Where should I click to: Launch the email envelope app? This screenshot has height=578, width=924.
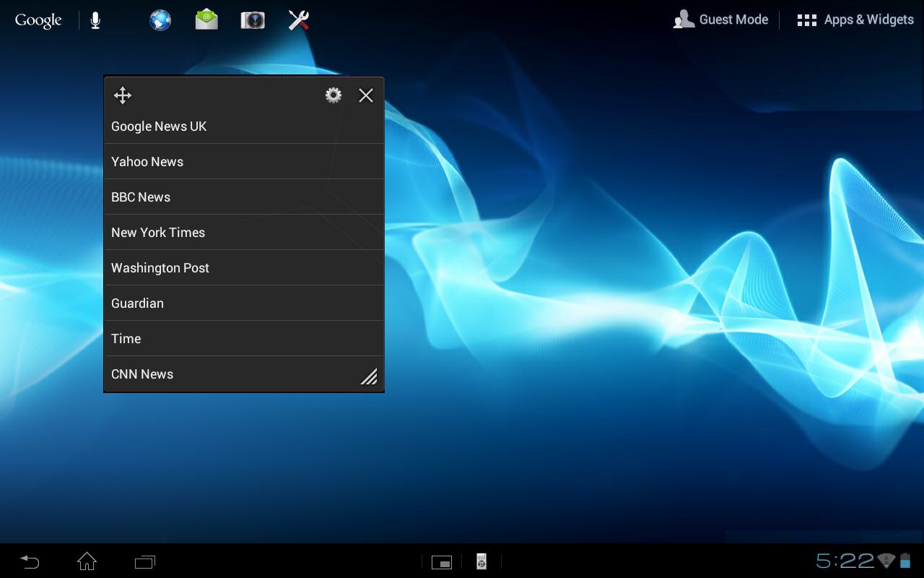206,20
